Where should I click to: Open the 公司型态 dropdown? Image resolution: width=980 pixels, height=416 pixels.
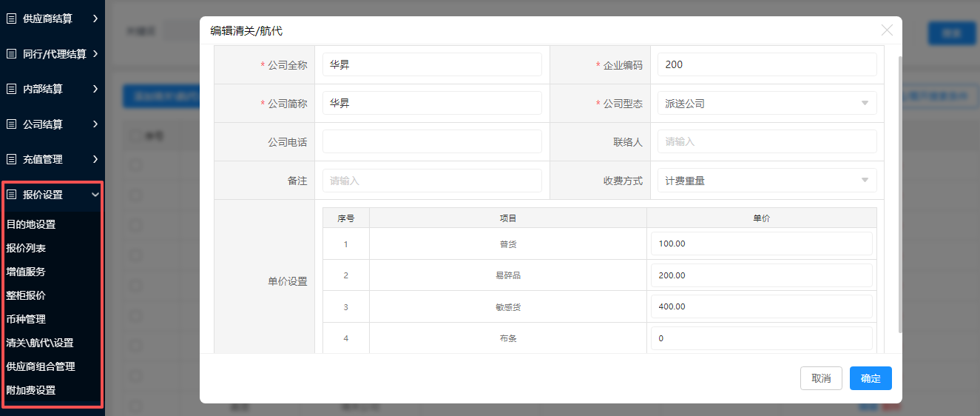766,104
